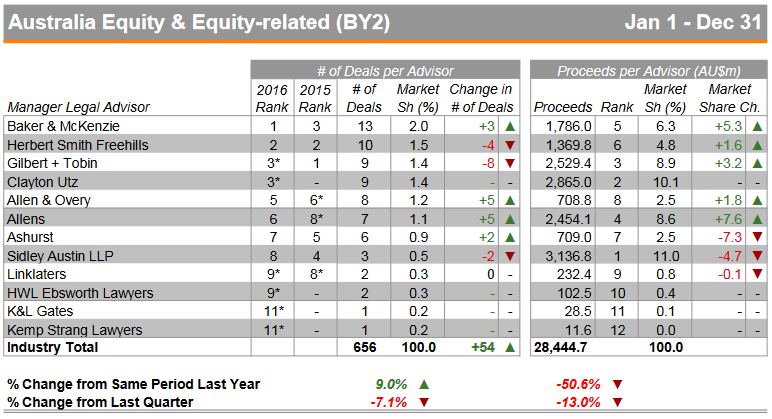Click the red down arrow next to Gilbert + Tobin -8
The image size is (772, 419).
tap(510, 163)
